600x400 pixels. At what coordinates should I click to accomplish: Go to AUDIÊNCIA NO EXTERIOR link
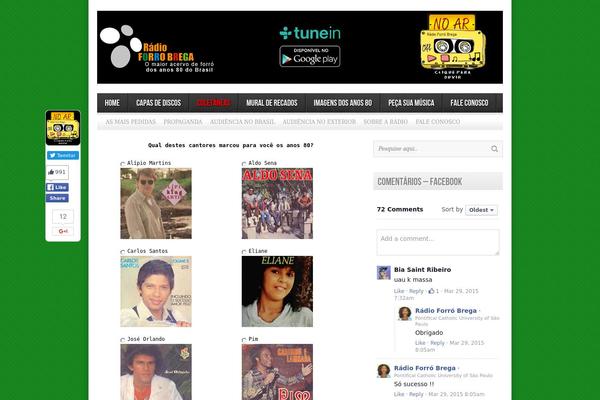[319, 122]
